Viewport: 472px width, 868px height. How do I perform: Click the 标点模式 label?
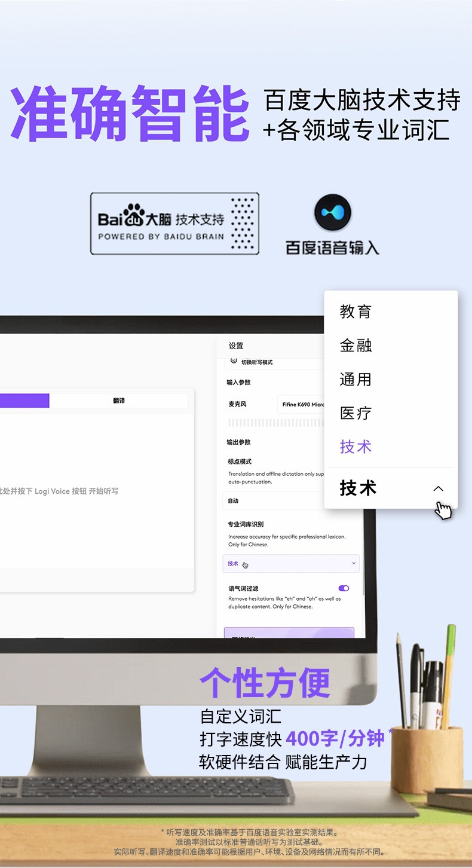pos(240,461)
